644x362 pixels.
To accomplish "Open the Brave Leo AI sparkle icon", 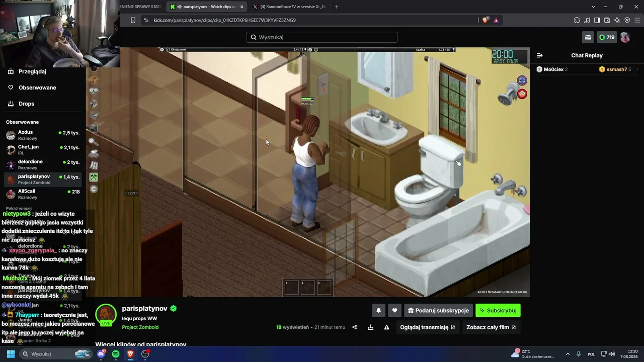I will [617, 20].
